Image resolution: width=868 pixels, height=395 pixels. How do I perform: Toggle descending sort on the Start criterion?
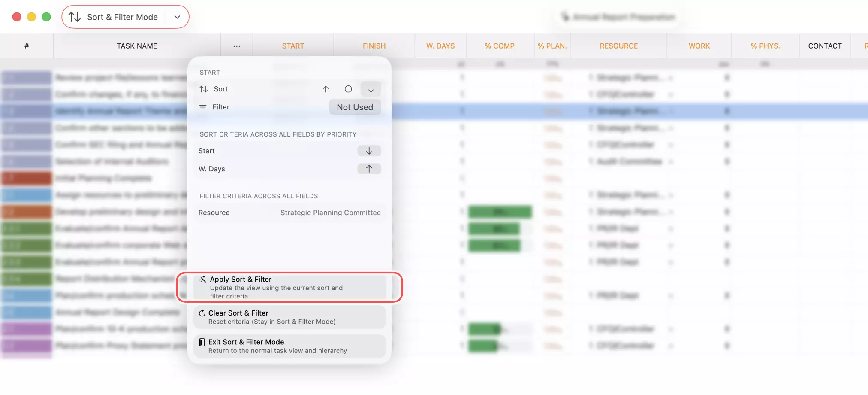[x=369, y=151]
